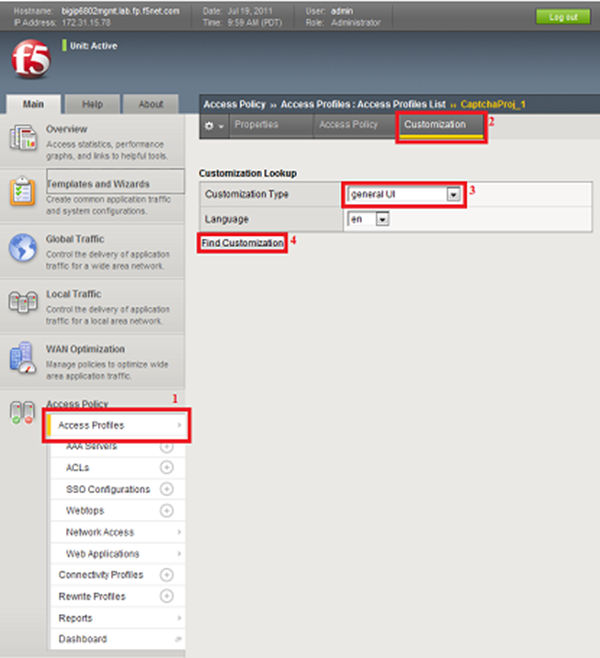
Task: Expand the Access Profiles submenu arrow
Action: 179,425
